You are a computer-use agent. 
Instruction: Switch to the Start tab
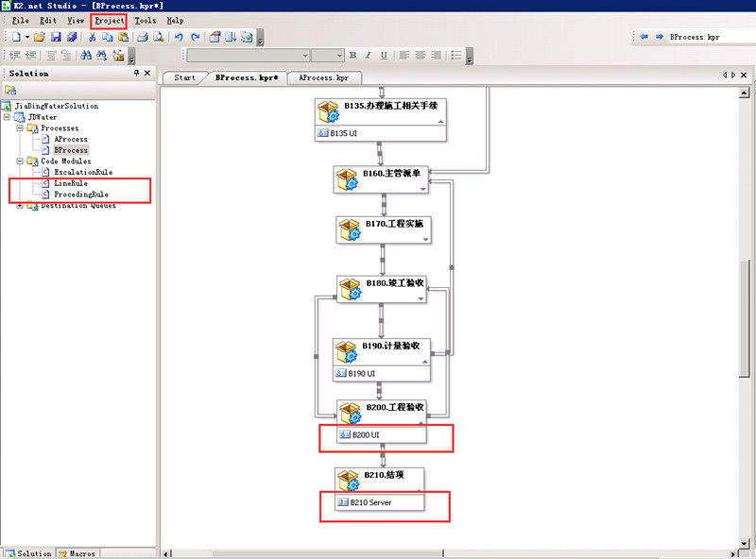[184, 77]
